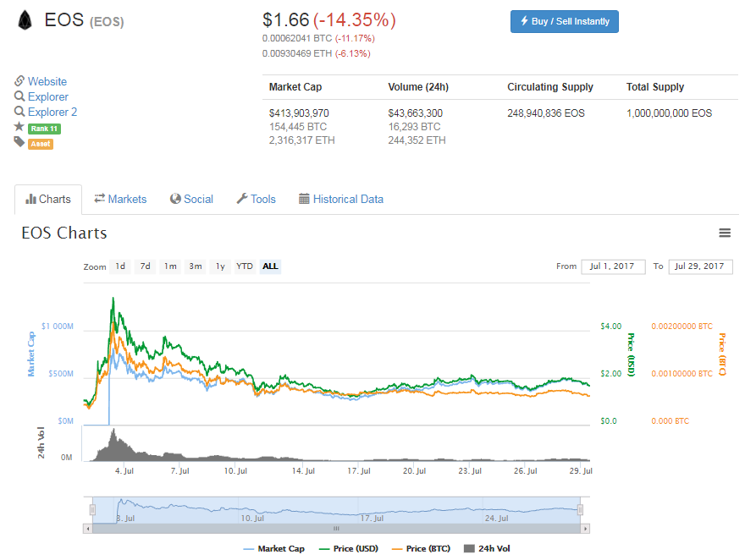Toggle Price (USD) series in legend
Screen dimensions: 745x560
pyautogui.click(x=349, y=549)
